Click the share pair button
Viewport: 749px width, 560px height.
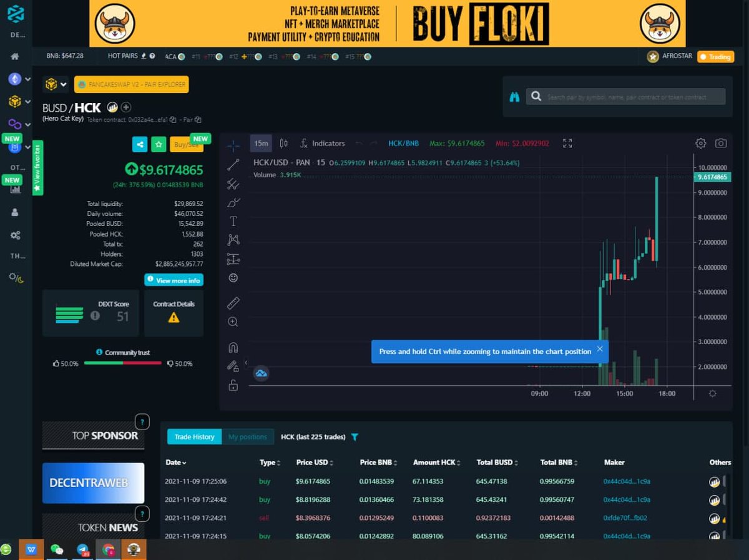click(139, 144)
